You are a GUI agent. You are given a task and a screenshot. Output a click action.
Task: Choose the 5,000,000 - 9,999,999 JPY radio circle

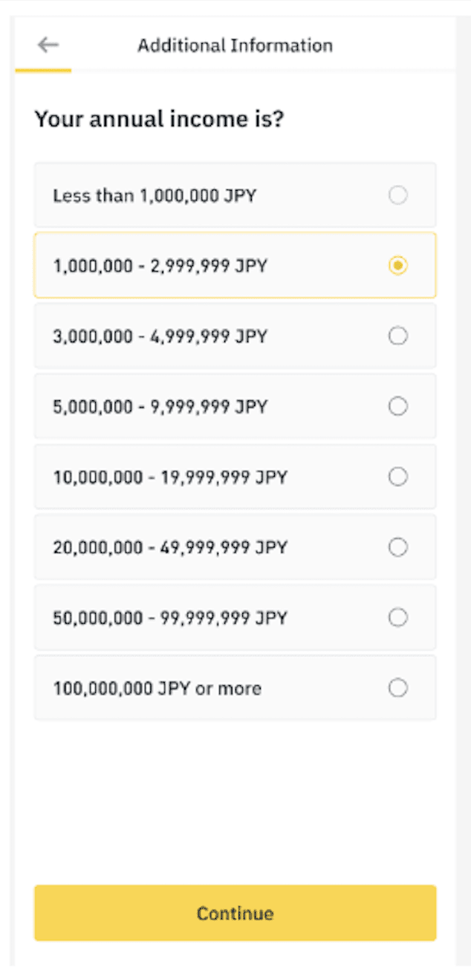pyautogui.click(x=398, y=406)
